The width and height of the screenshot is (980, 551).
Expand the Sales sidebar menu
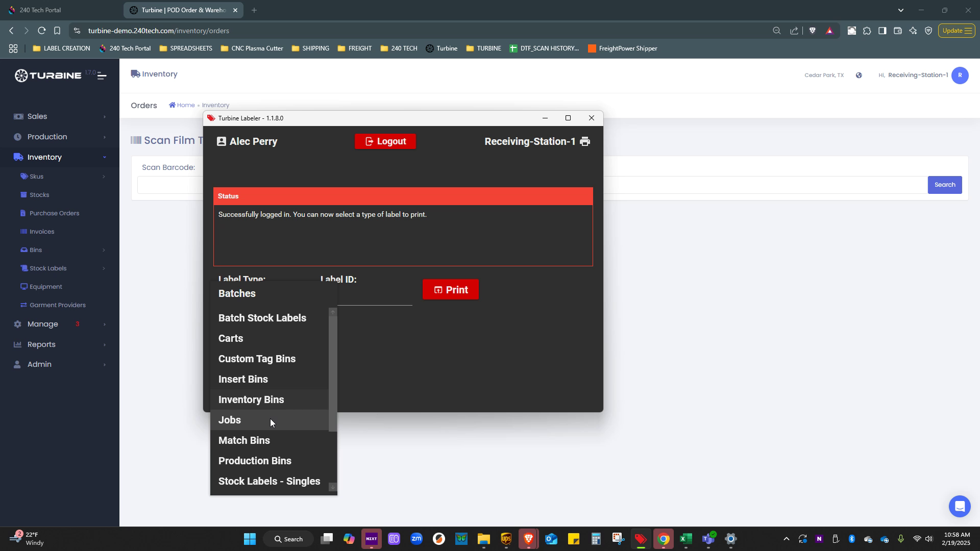coord(37,116)
